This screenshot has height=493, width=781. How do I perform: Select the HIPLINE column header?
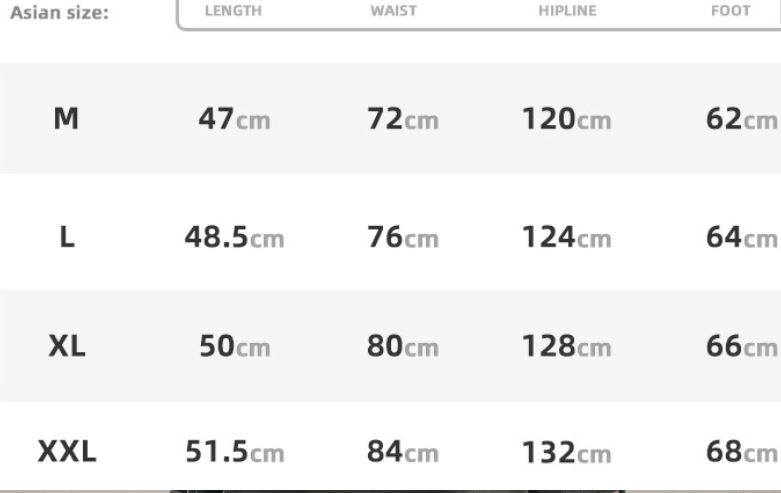566,11
